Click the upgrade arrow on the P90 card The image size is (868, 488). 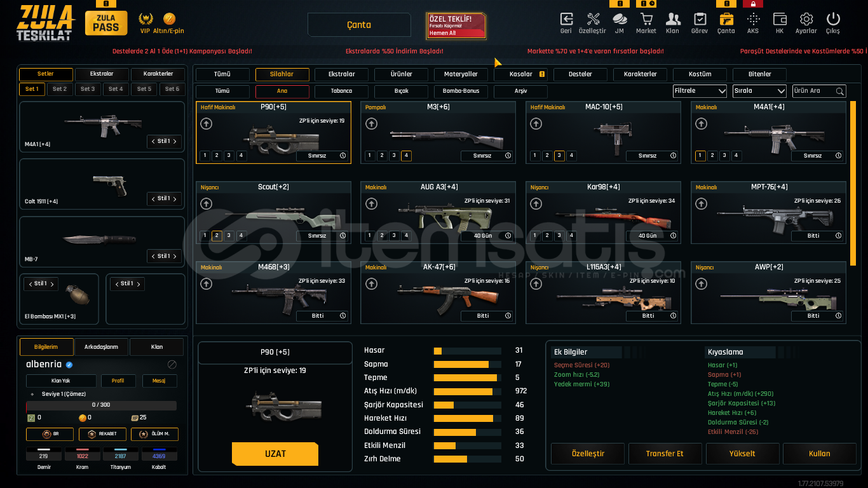pyautogui.click(x=206, y=123)
